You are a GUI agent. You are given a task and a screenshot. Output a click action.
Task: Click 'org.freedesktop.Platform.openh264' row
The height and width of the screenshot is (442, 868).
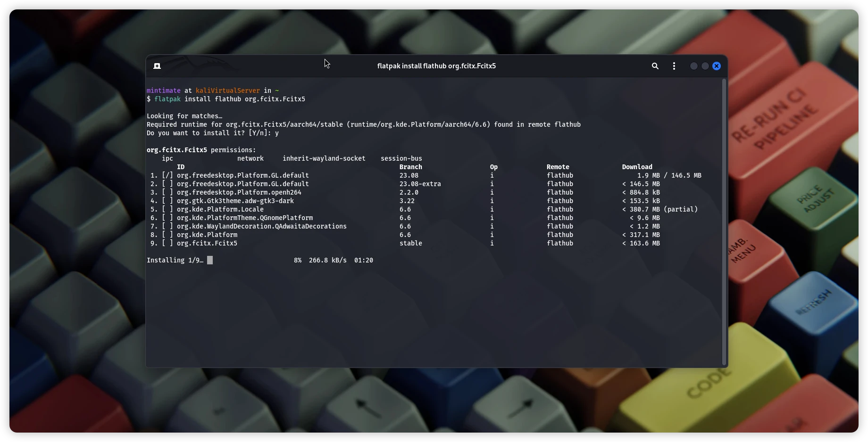[239, 192]
